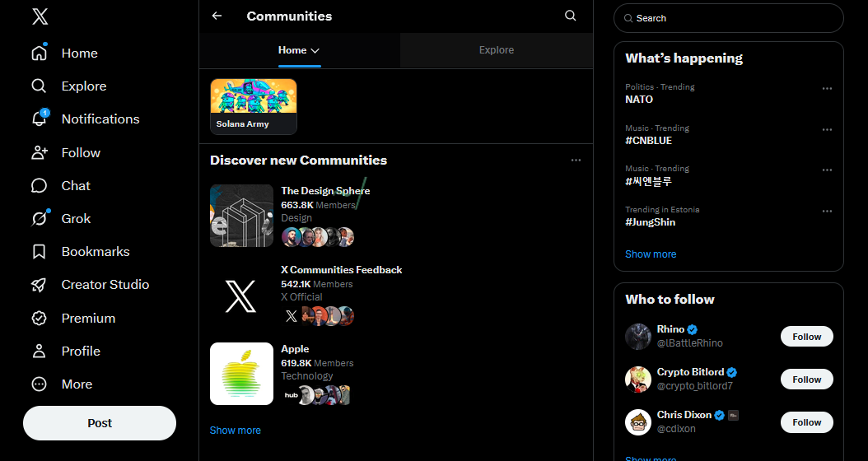Click Crypto Bitlord's verified badge
The width and height of the screenshot is (868, 461).
(732, 372)
